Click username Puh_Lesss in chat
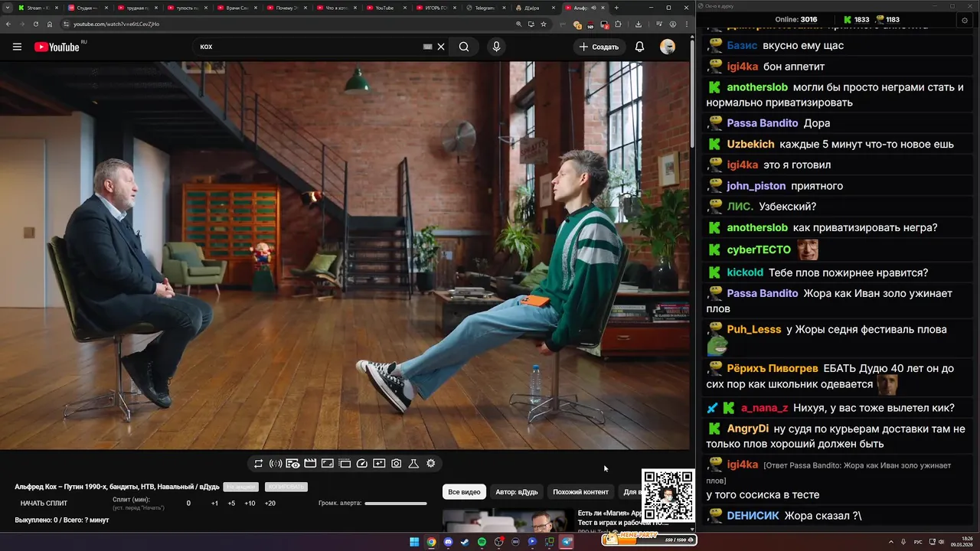 pos(753,329)
